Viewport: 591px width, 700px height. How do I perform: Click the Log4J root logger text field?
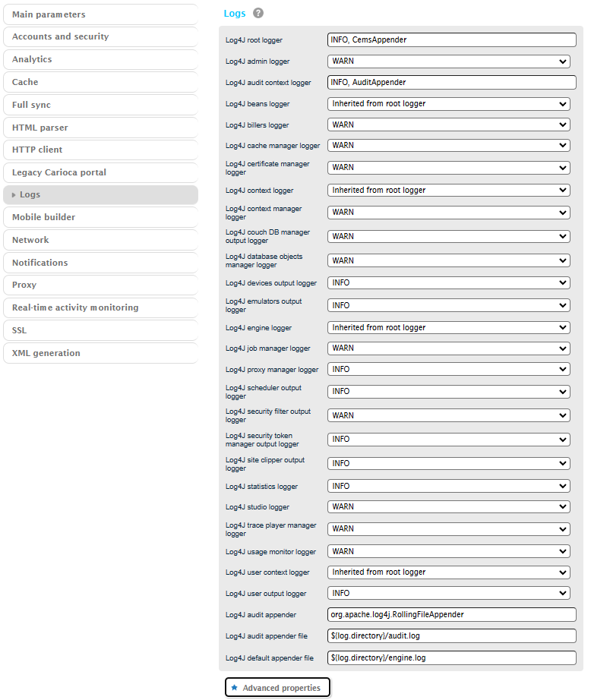pos(451,40)
